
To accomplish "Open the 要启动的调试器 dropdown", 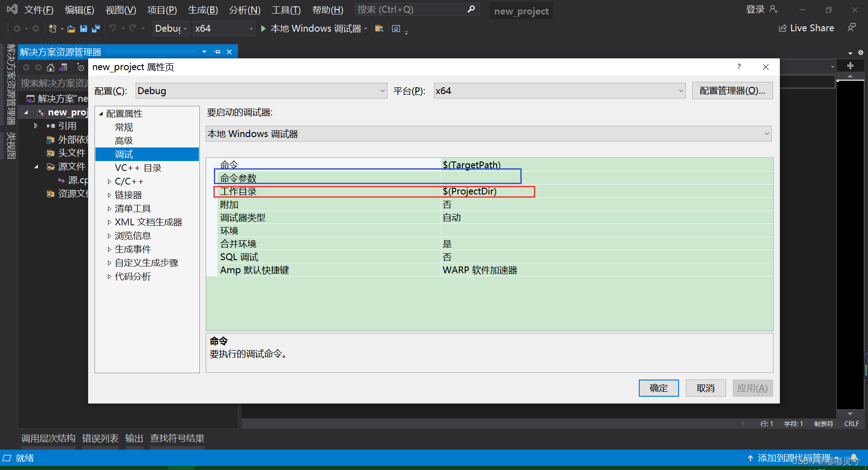I will [489, 134].
